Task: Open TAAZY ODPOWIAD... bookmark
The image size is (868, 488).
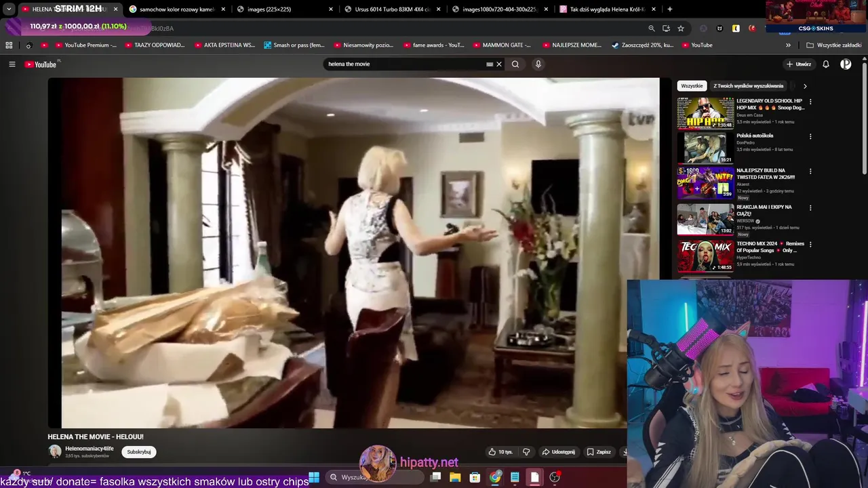Action: pyautogui.click(x=155, y=45)
